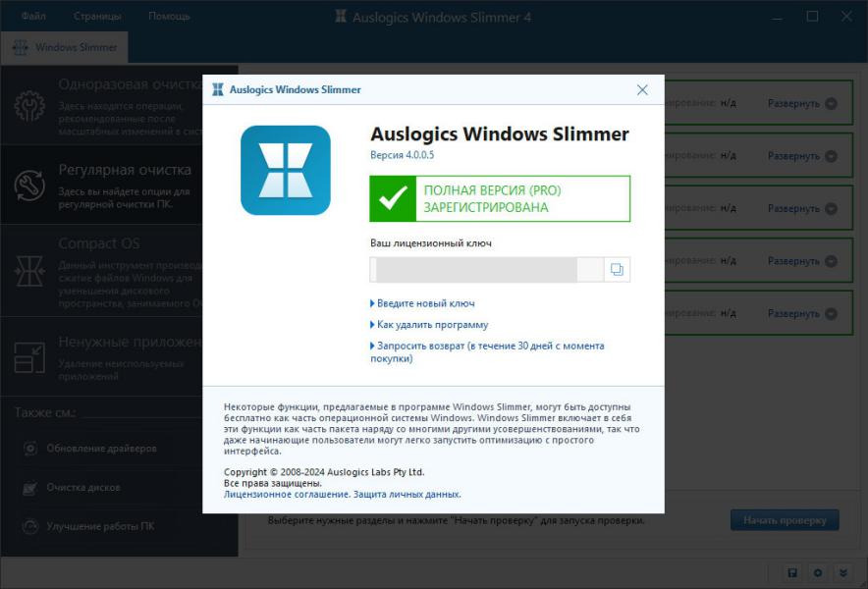
Task: Click the Улучшение работы ПК icon in the sidebar
Action: point(30,526)
